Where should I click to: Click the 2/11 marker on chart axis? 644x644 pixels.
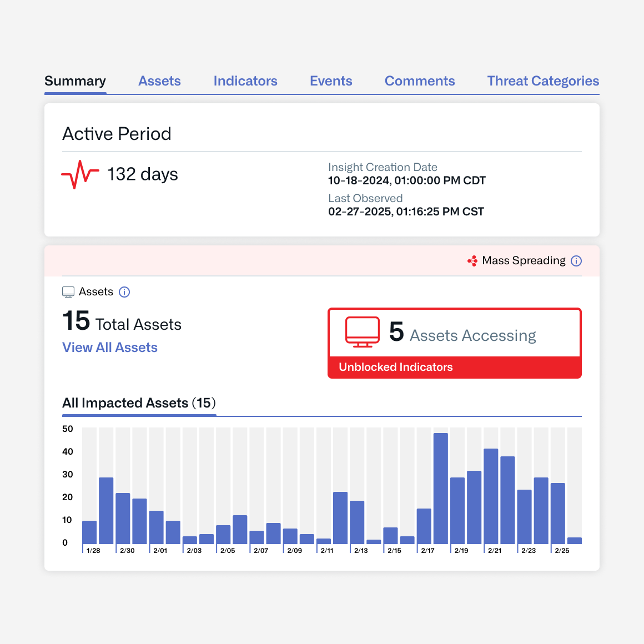click(327, 550)
